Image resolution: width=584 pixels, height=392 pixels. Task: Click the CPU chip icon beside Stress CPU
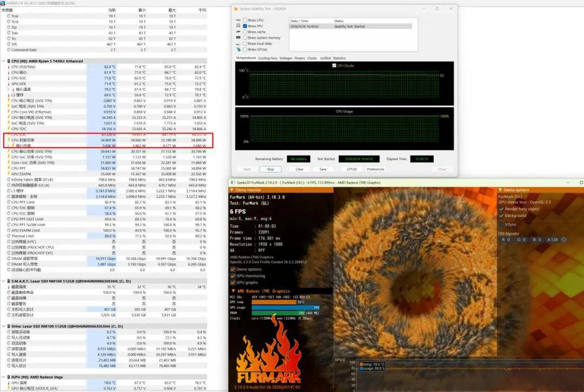(238, 20)
